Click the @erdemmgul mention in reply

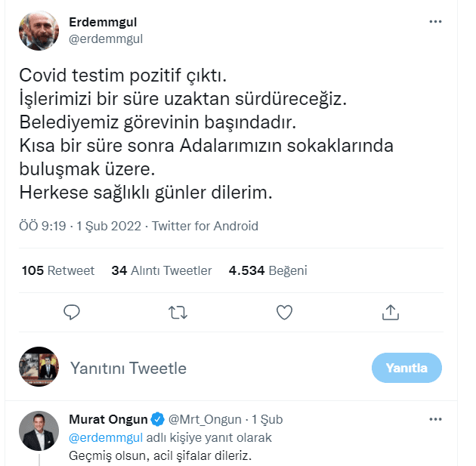[104, 437]
